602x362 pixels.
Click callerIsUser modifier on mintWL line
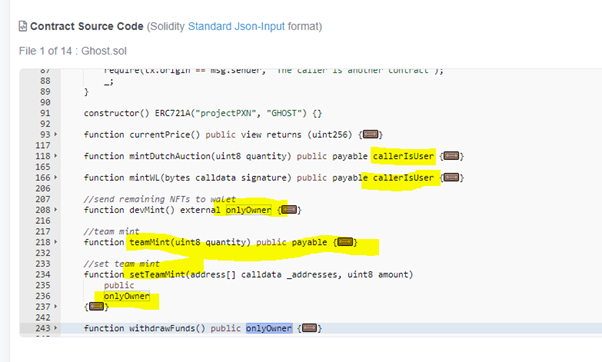tap(403, 178)
